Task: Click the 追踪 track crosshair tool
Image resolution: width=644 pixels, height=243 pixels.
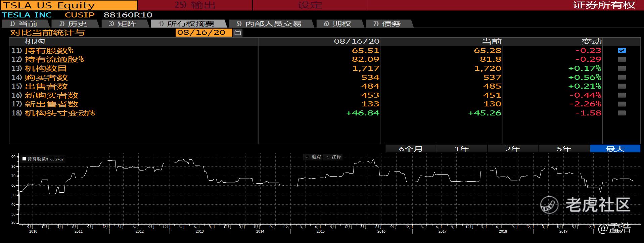Action: pyautogui.click(x=313, y=157)
